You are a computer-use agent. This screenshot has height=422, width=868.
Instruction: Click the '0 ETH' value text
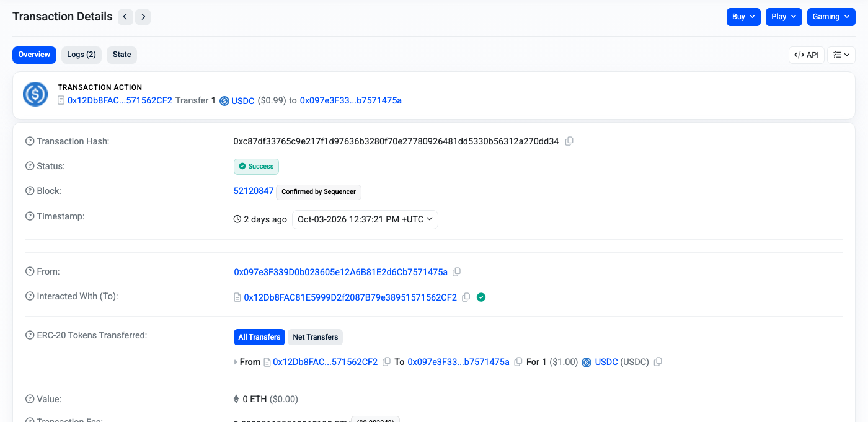[x=254, y=399]
